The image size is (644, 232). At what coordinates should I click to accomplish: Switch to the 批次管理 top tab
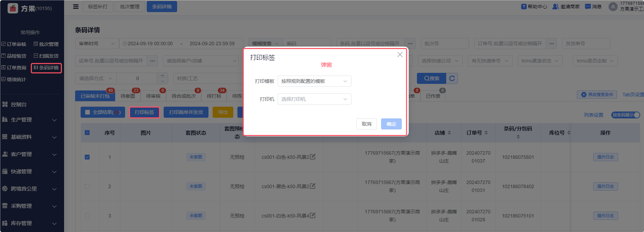coord(130,7)
